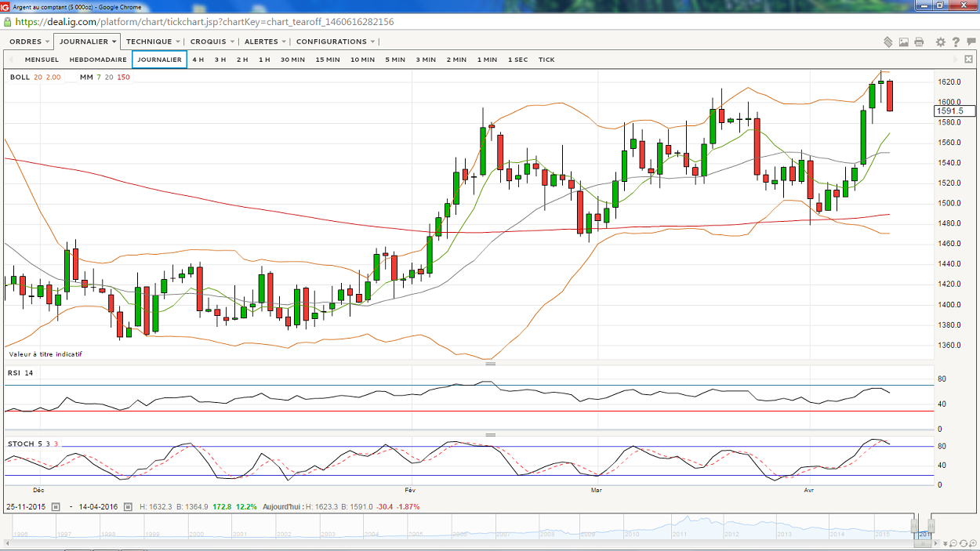Open the layers stack icon in toolbar
The image size is (980, 551).
[888, 42]
